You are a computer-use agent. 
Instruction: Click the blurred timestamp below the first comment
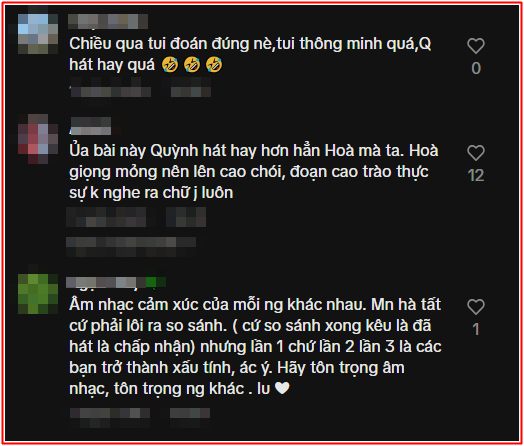111,87
